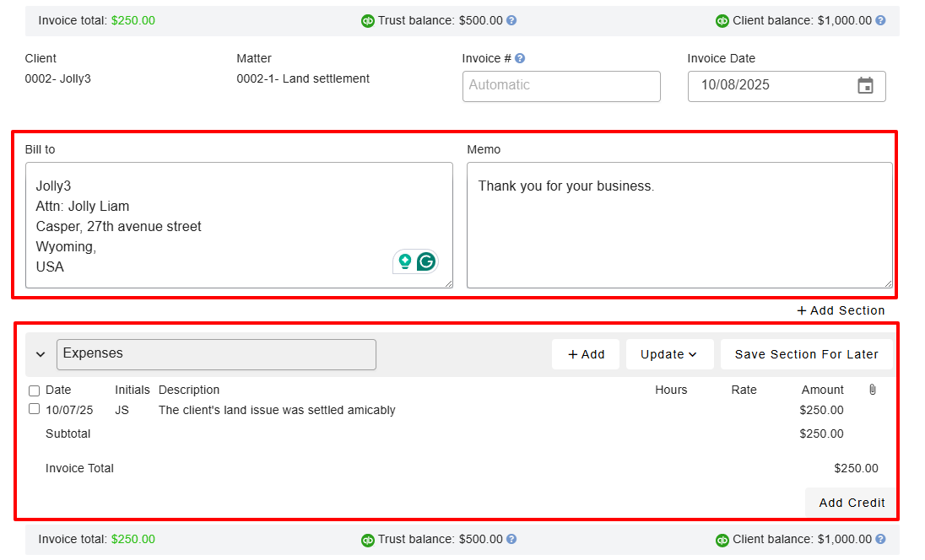
Task: Click the + Add button in Expenses section
Action: pyautogui.click(x=586, y=354)
